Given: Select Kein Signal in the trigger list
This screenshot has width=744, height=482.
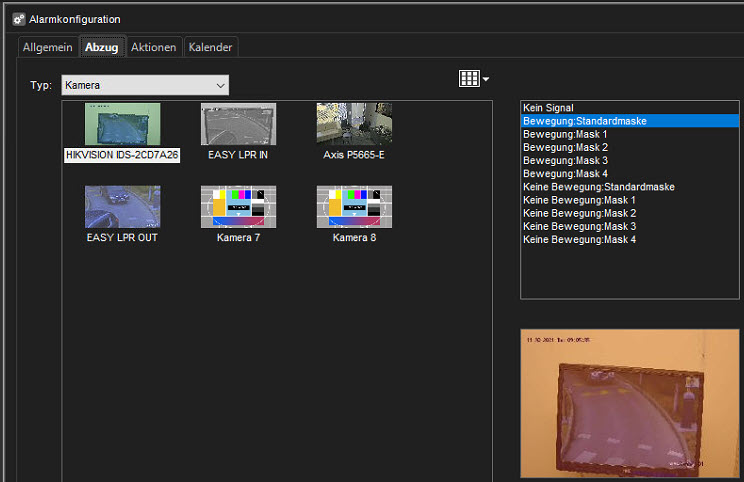Looking at the screenshot, I should tap(547, 108).
